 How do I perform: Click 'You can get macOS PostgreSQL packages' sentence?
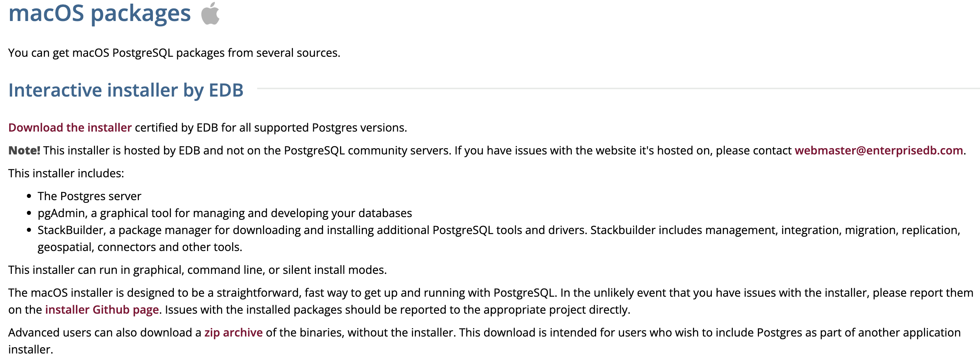[x=174, y=53]
